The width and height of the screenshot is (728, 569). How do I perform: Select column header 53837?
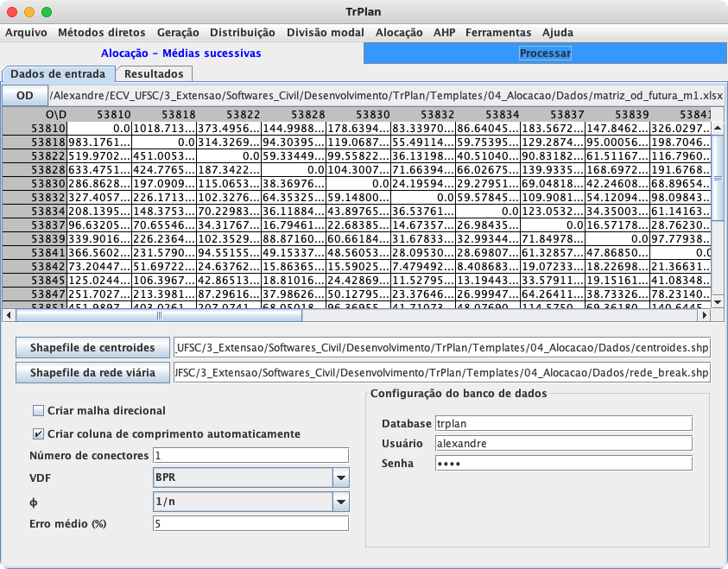(553, 115)
